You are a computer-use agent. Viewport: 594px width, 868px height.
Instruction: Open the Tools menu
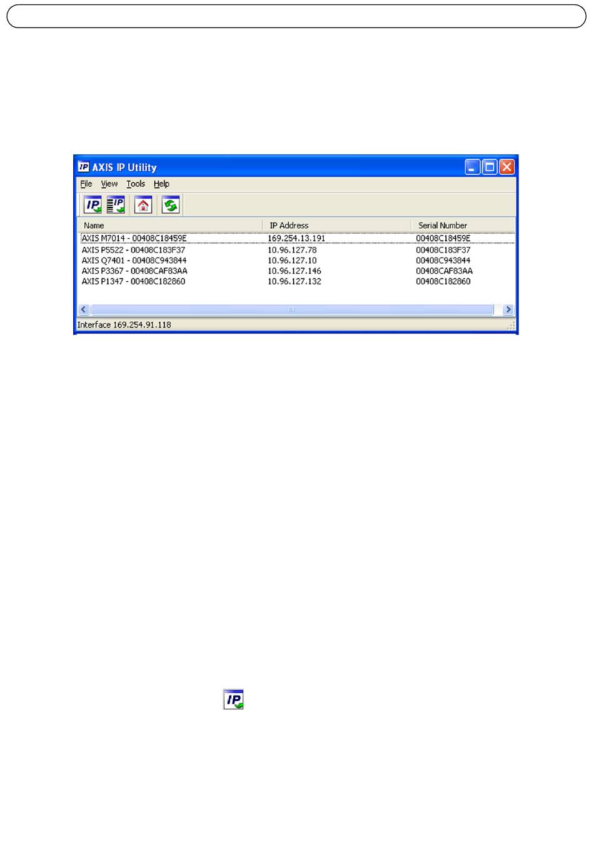[136, 184]
